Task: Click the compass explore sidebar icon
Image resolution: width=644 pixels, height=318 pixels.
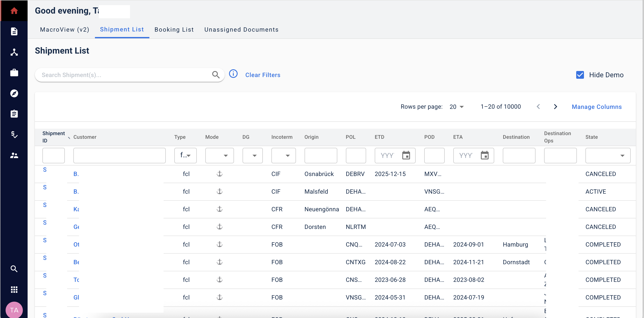Action: click(14, 93)
